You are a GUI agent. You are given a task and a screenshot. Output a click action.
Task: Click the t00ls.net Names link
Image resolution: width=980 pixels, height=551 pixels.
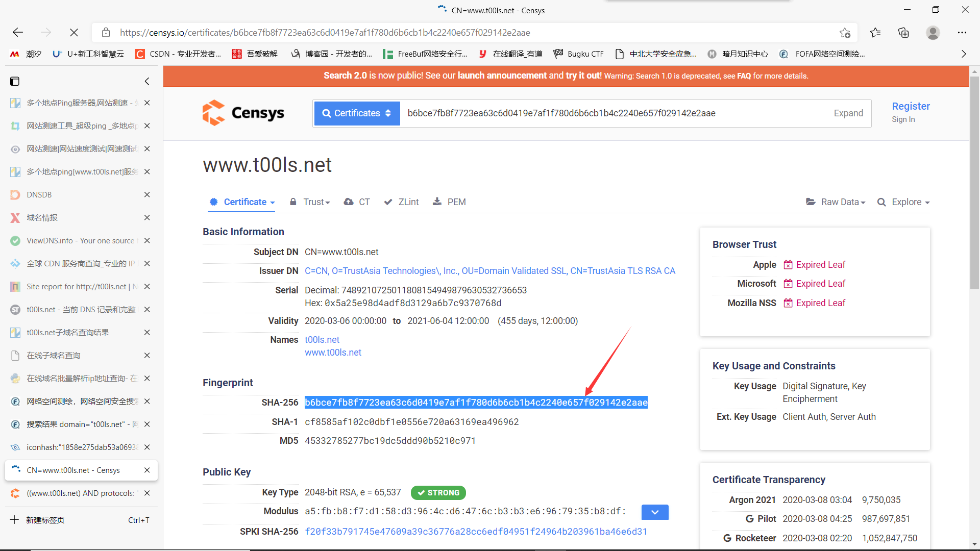[x=321, y=340]
